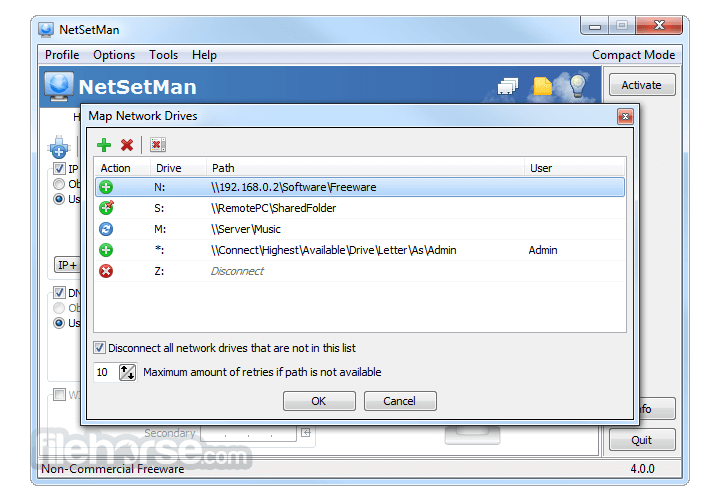
Task: Click Non-Commercial Freeware status text
Action: 113,469
